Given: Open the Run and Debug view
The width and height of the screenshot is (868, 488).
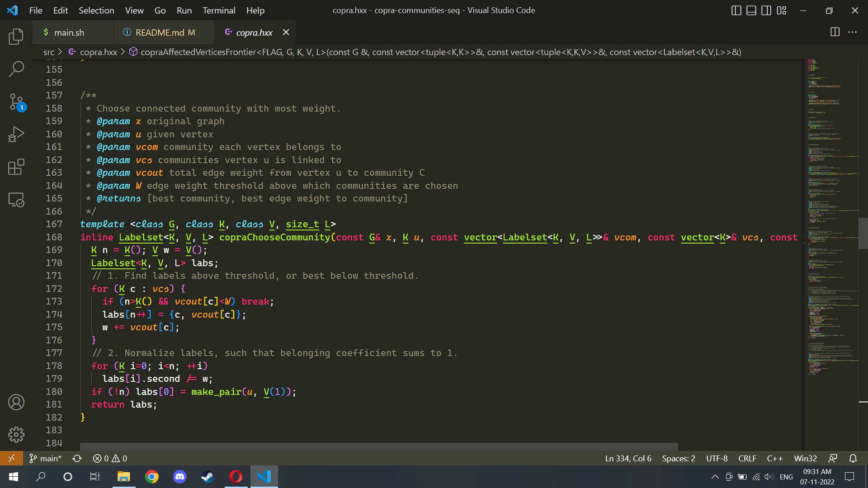Looking at the screenshot, I should 16,135.
